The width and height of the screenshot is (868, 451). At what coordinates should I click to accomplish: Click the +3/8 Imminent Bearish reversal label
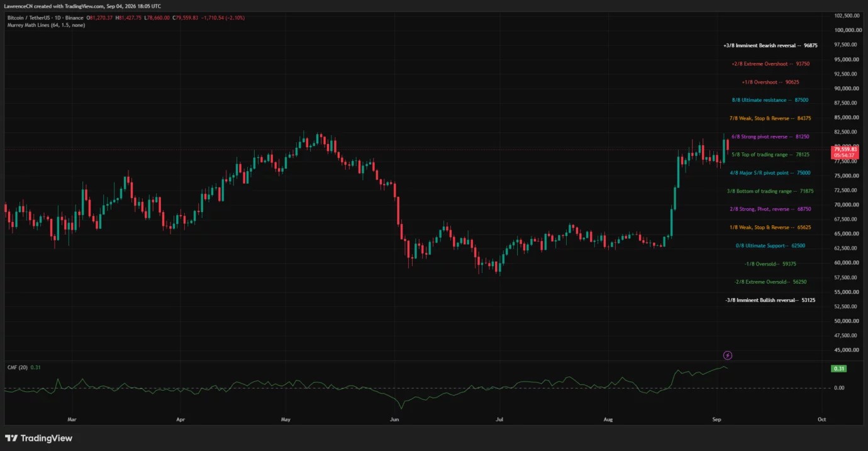pyautogui.click(x=771, y=45)
